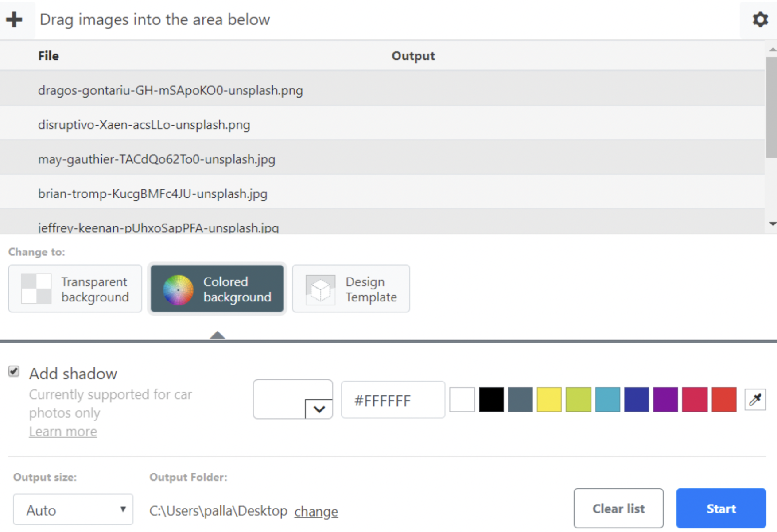Click the C:\Users\palla\Desktop output path
Viewport: 777px width, 532px height.
pos(218,511)
